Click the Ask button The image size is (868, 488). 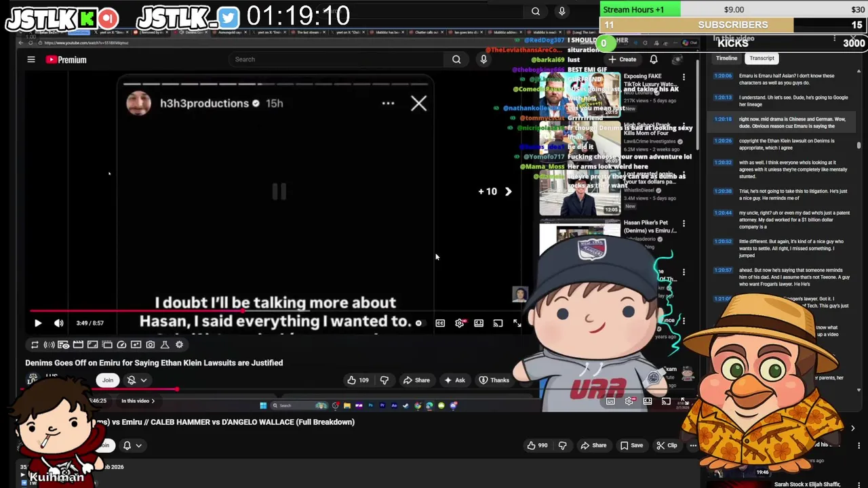[x=454, y=380]
